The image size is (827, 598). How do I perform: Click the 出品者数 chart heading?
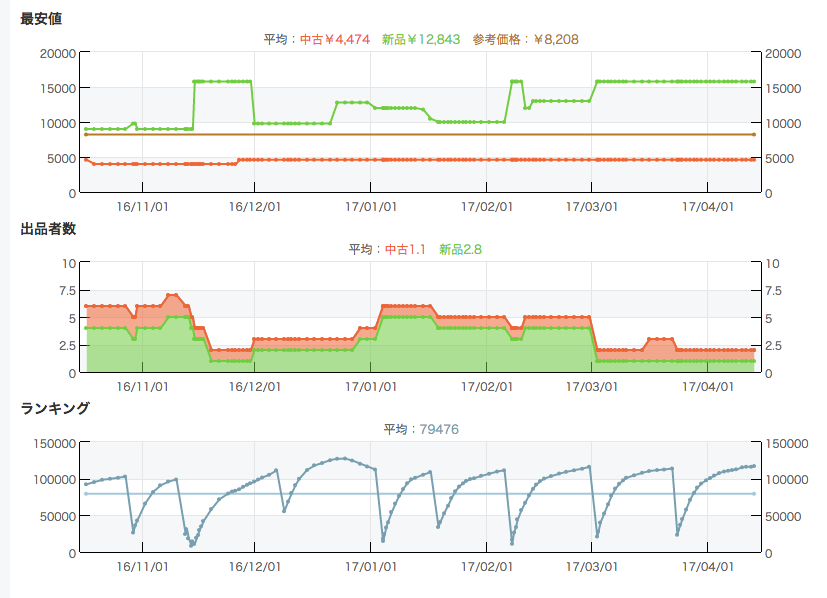[x=48, y=229]
